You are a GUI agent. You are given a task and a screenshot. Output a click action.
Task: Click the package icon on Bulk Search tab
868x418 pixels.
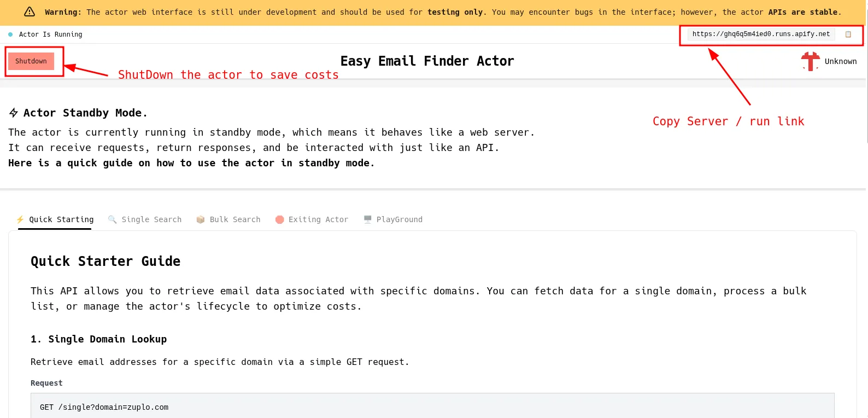(x=201, y=219)
